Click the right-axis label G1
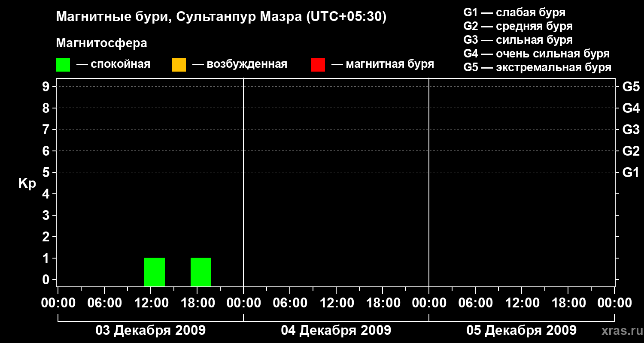The width and height of the screenshot is (644, 343). [x=631, y=172]
